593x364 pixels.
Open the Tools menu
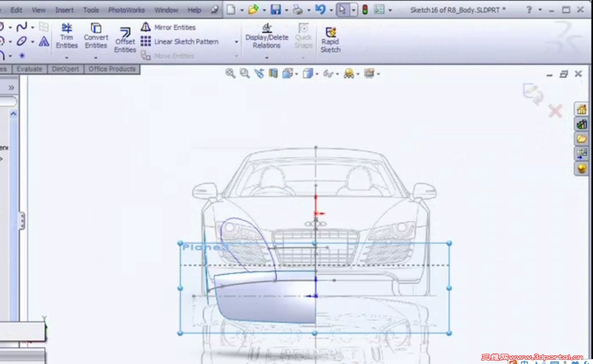point(91,10)
